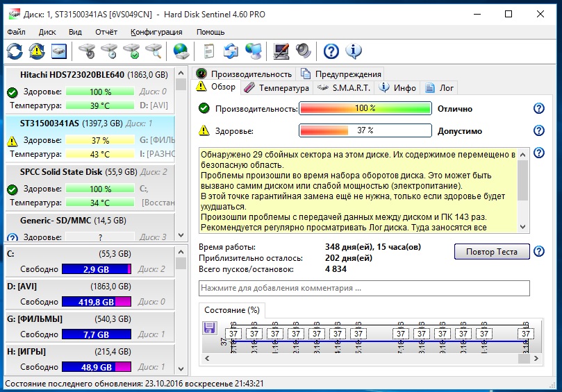Screen dimensions: 562x392
Task: Click the 2,9 GB free space bar
Action: coord(97,269)
